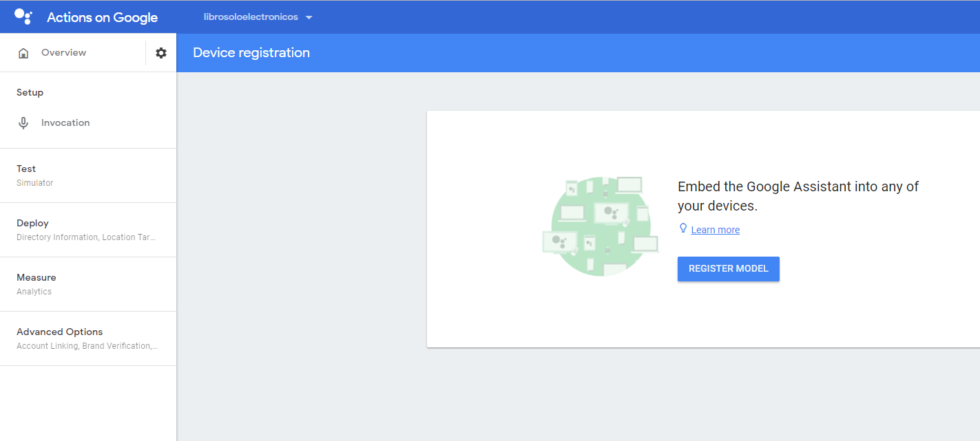980x441 pixels.
Task: Click the Invocation microphone icon
Action: 23,123
